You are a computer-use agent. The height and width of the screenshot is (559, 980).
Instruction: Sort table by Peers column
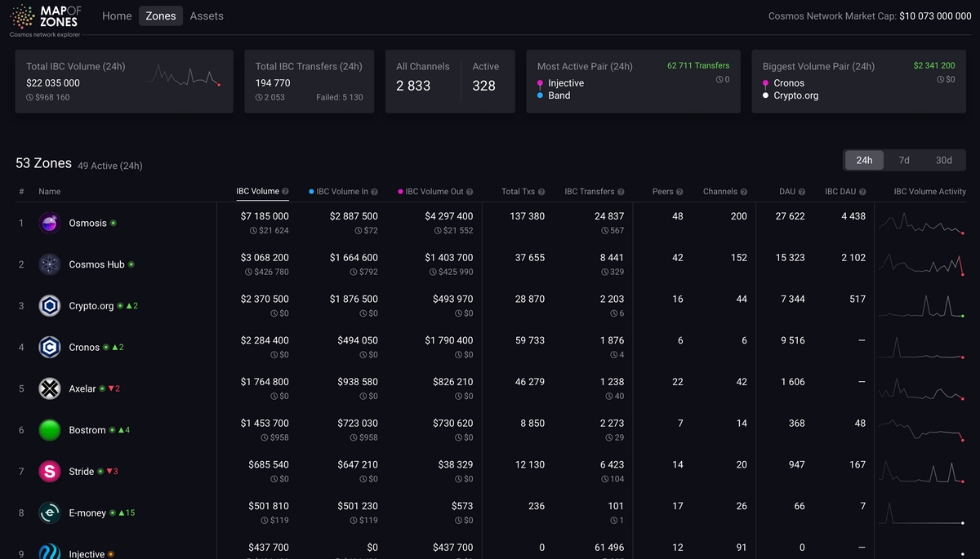(663, 192)
